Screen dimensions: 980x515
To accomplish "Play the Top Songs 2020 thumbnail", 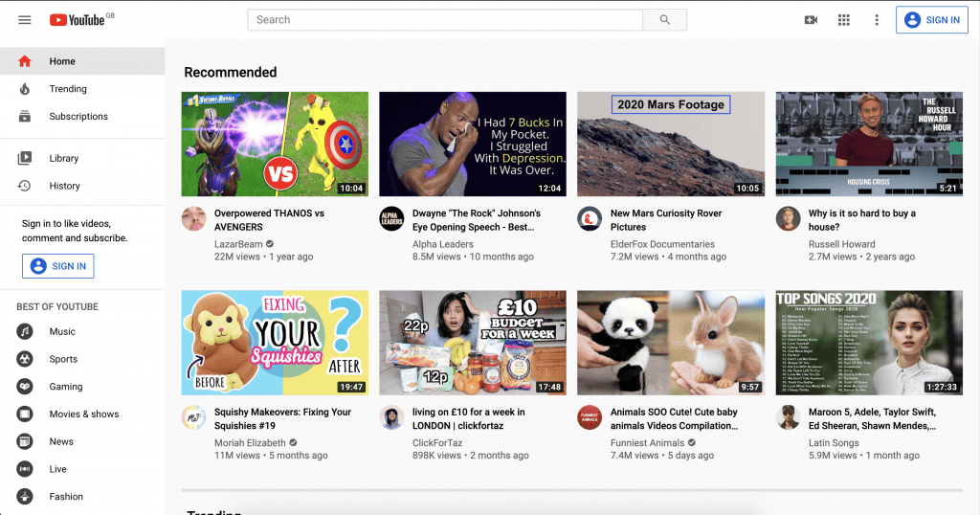I will (x=869, y=343).
